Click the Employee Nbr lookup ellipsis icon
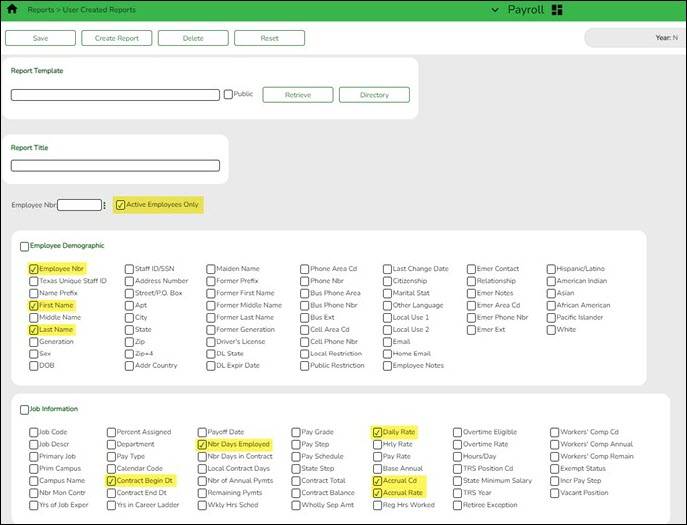Viewport: 687px width, 525px height. point(104,205)
